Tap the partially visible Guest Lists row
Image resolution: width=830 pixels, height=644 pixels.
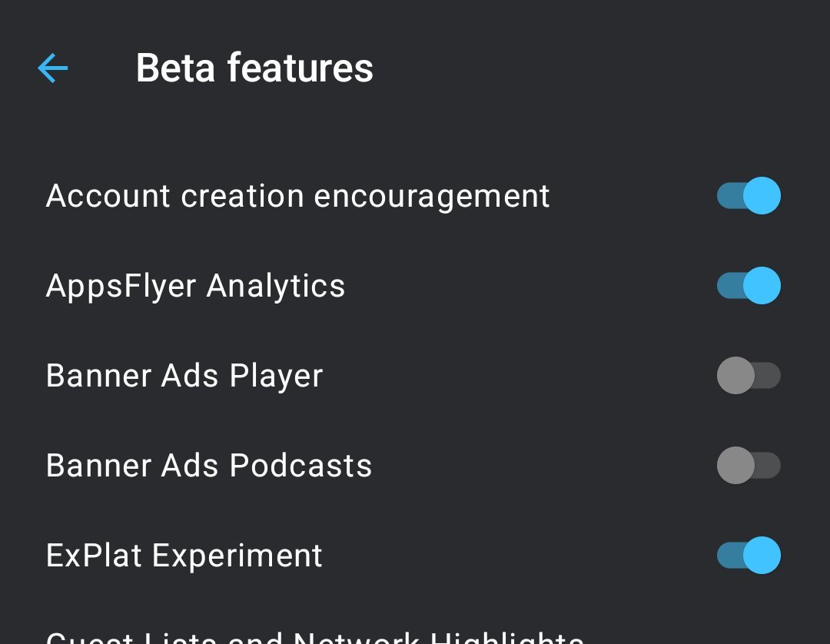(315, 637)
